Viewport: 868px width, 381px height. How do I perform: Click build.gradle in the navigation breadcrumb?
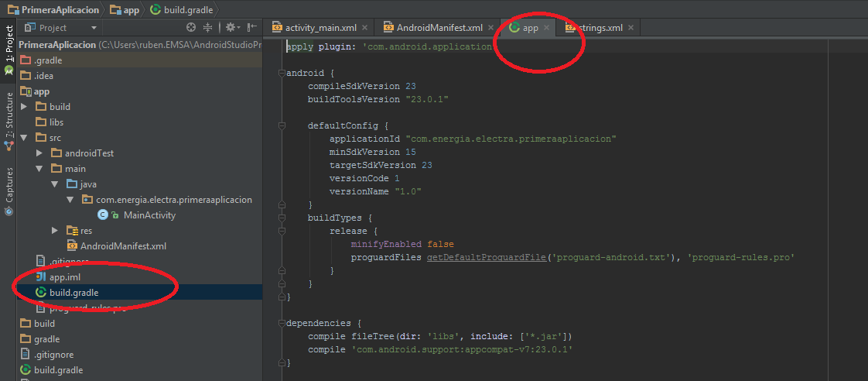(181, 9)
